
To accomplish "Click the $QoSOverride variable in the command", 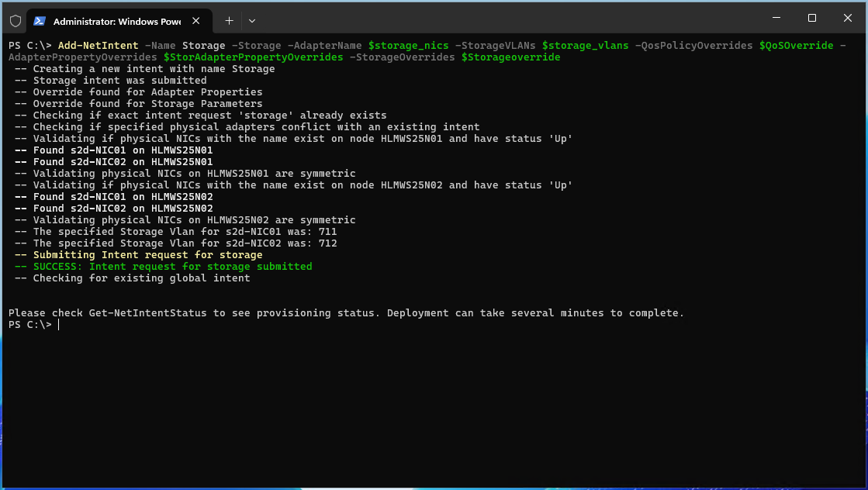I will (796, 46).
